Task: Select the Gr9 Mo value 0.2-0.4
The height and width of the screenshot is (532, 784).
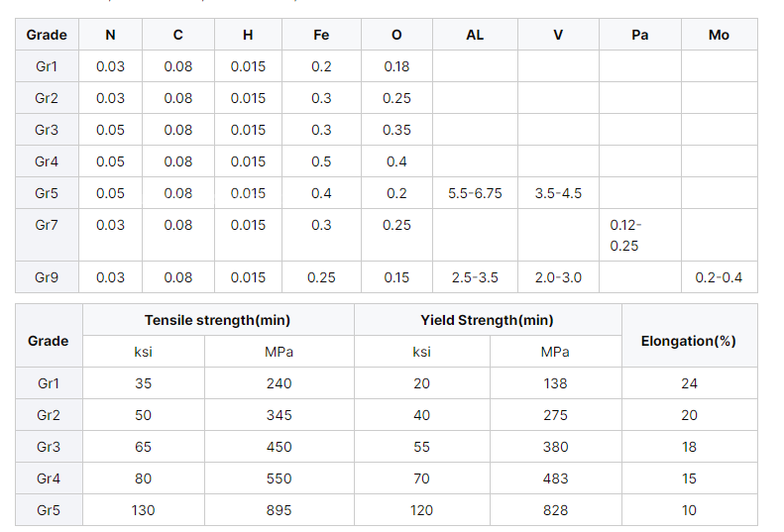Action: [719, 277]
